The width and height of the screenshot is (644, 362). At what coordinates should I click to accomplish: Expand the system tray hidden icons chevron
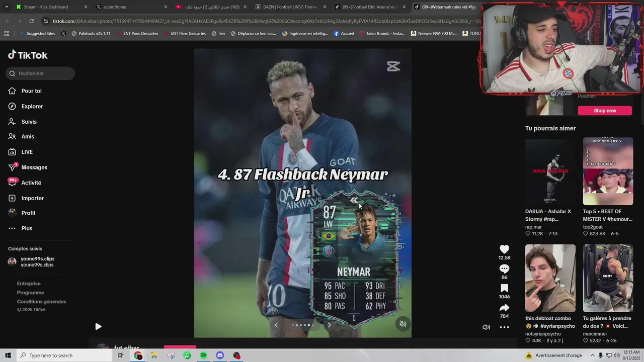click(593, 355)
